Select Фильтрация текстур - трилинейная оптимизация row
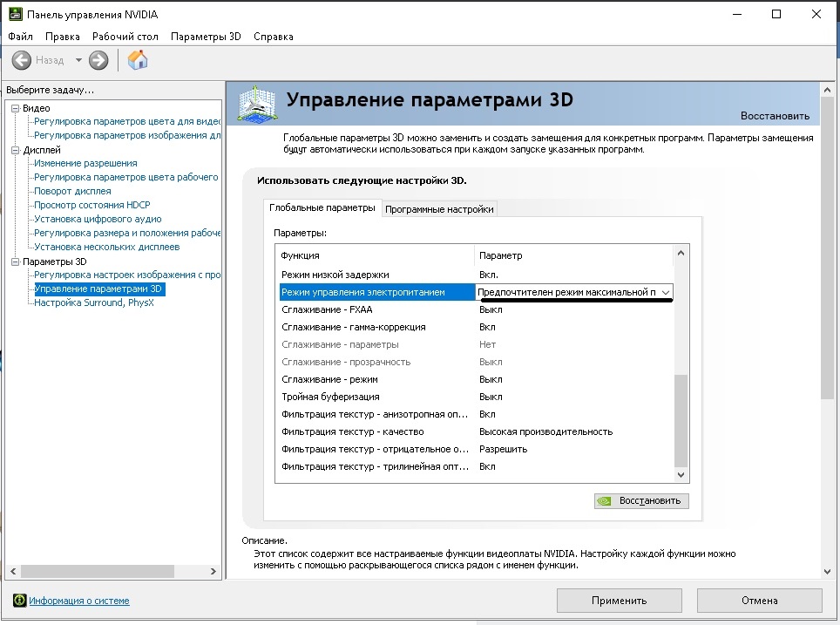840x625 pixels. 476,466
